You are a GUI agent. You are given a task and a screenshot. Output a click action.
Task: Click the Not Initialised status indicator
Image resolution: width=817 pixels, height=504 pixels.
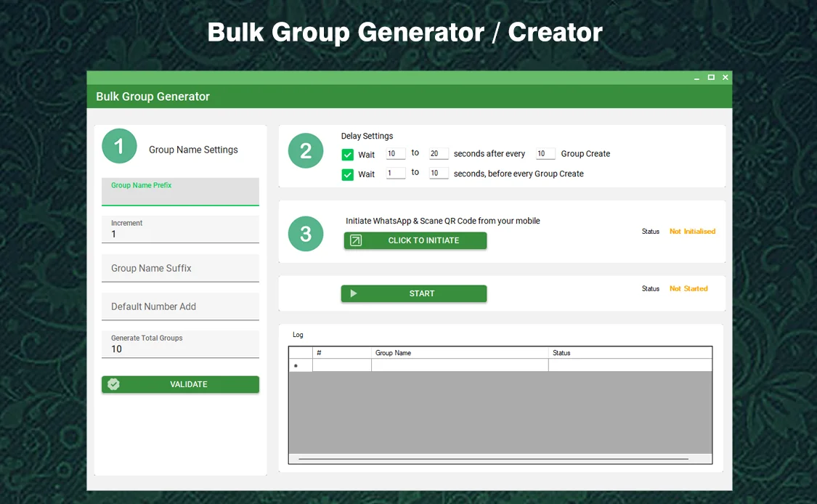click(x=692, y=231)
